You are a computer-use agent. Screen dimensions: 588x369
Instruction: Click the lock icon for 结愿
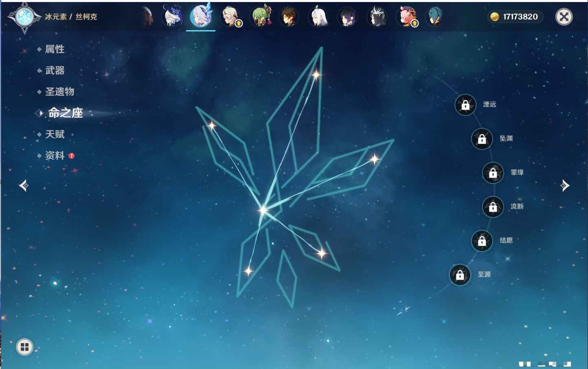pos(482,241)
